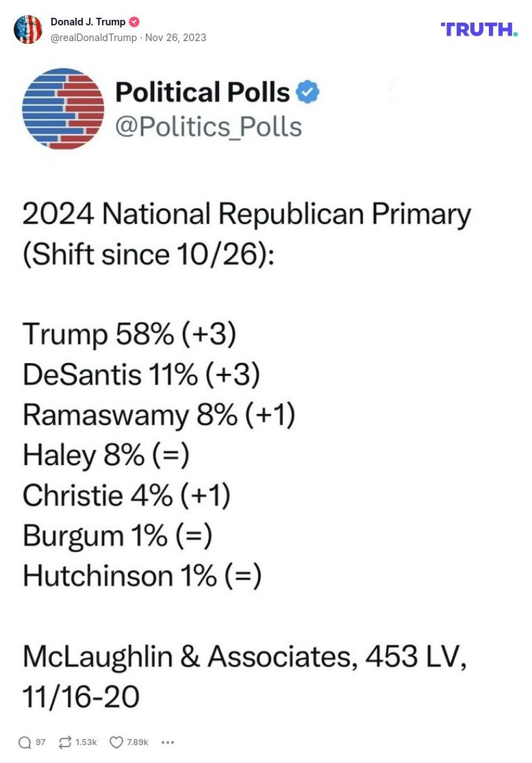Click Donald J. Trump's verified badge
Image resolution: width=532 pixels, height=763 pixels.
tap(134, 21)
